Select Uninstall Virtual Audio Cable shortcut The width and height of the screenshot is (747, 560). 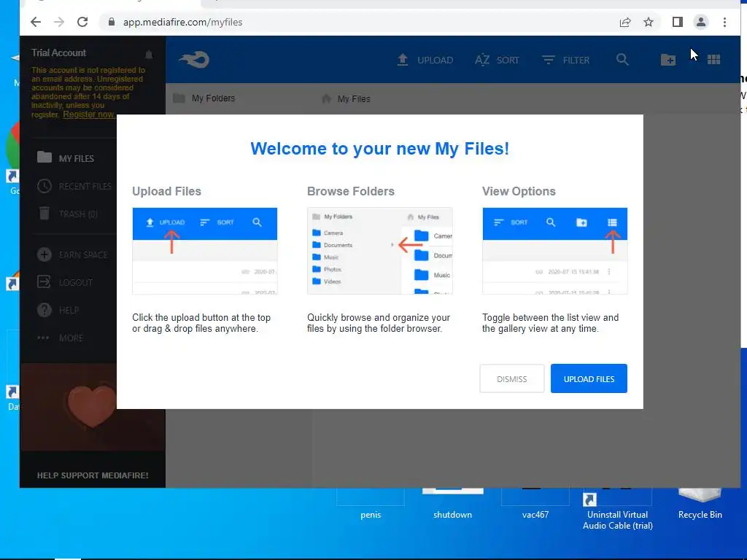pos(617,510)
